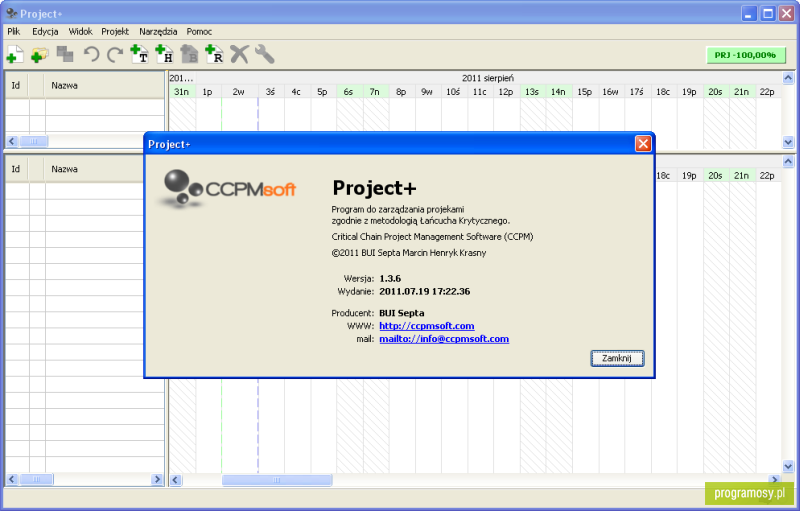Open the Widok menu
Image resolution: width=800 pixels, height=511 pixels.
(81, 32)
